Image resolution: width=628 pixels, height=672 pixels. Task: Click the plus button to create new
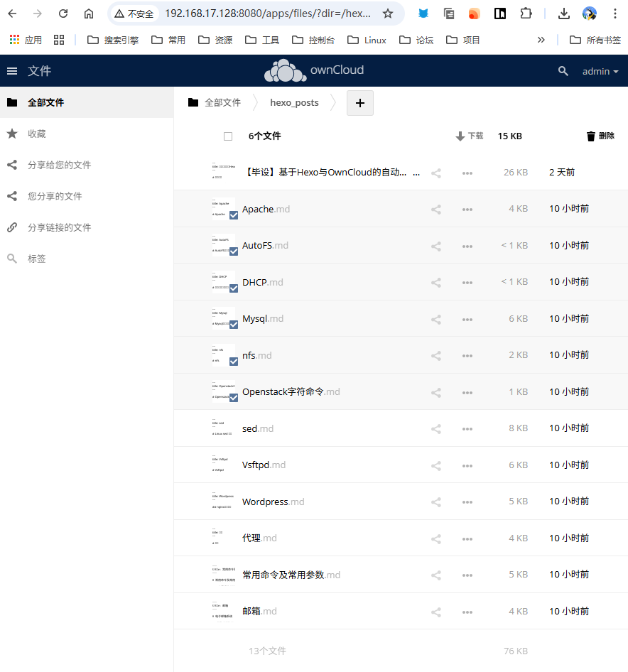(360, 103)
